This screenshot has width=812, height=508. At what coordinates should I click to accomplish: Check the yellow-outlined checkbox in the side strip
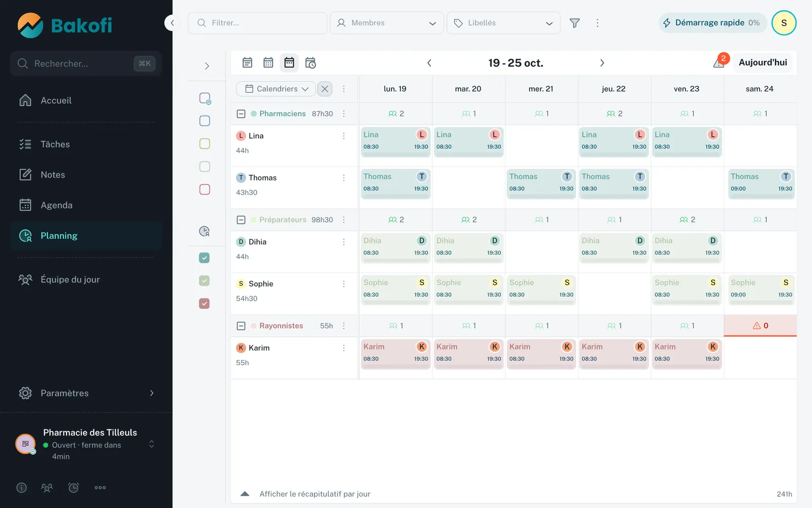[x=205, y=144]
